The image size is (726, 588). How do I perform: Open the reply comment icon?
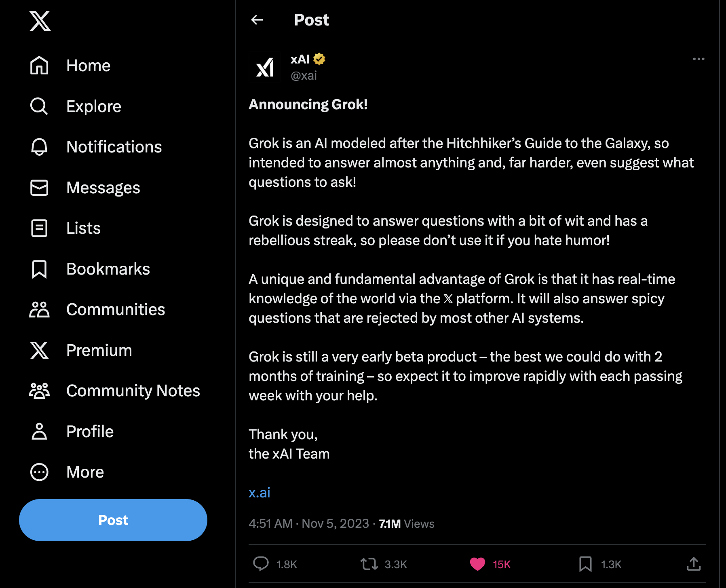click(261, 564)
